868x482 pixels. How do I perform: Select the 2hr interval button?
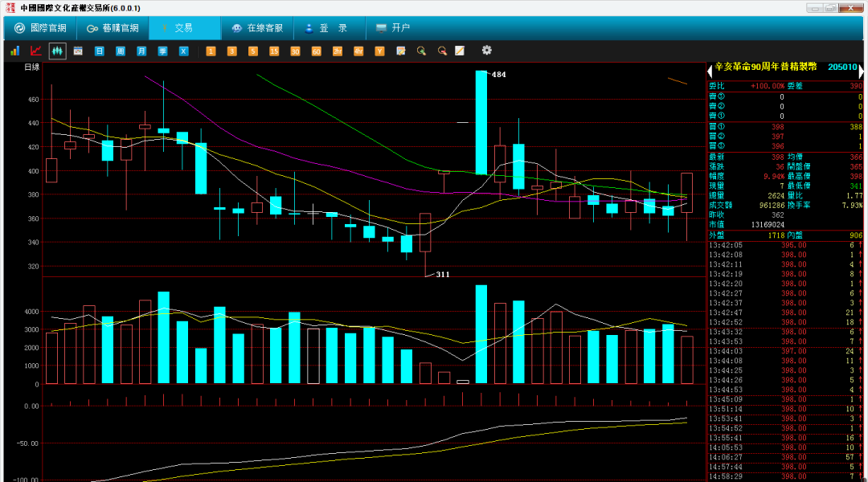point(337,51)
